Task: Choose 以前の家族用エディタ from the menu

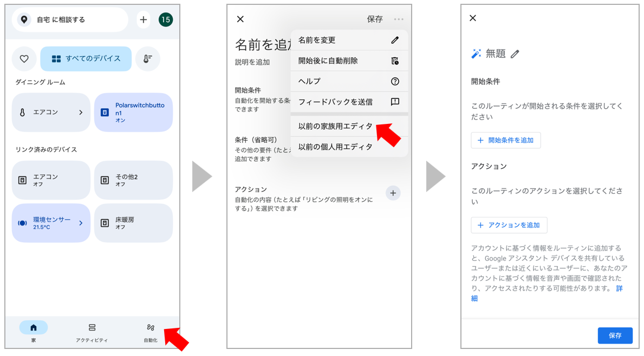Action: (x=336, y=126)
